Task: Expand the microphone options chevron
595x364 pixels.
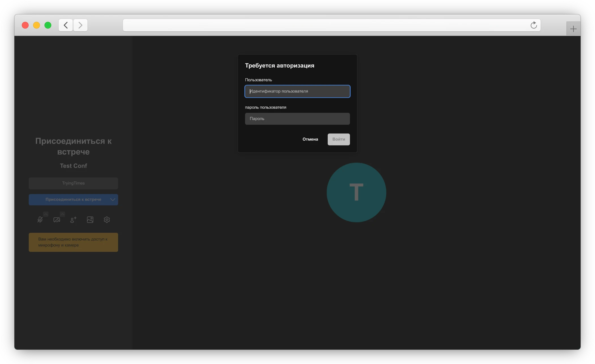Action: pos(46,214)
